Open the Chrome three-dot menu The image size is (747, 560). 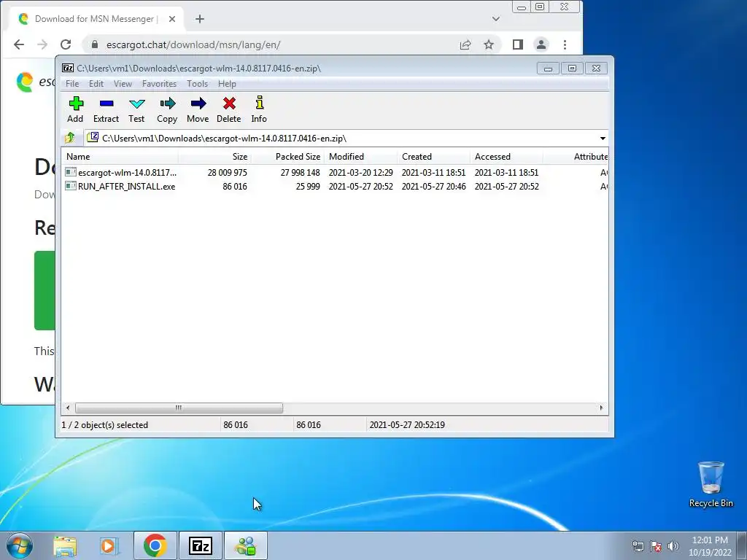(565, 44)
